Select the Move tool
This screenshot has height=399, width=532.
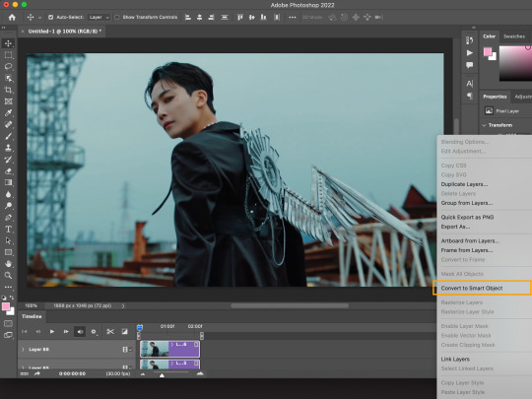point(8,43)
